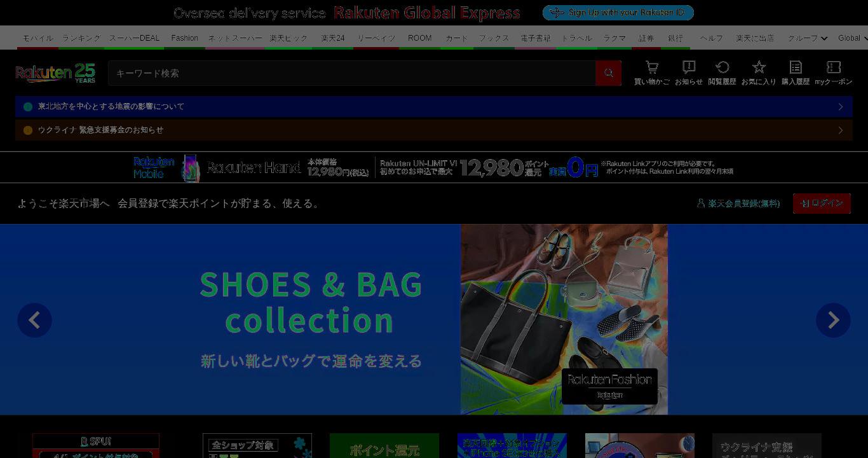Image resolution: width=868 pixels, height=458 pixels.
Task: Open the SPU promo thumbnail
Action: 96,446
